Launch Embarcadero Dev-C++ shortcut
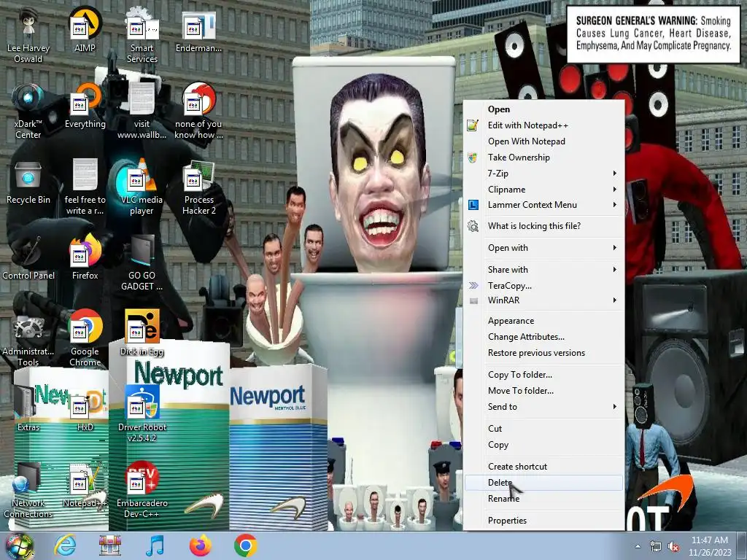 pyautogui.click(x=142, y=491)
